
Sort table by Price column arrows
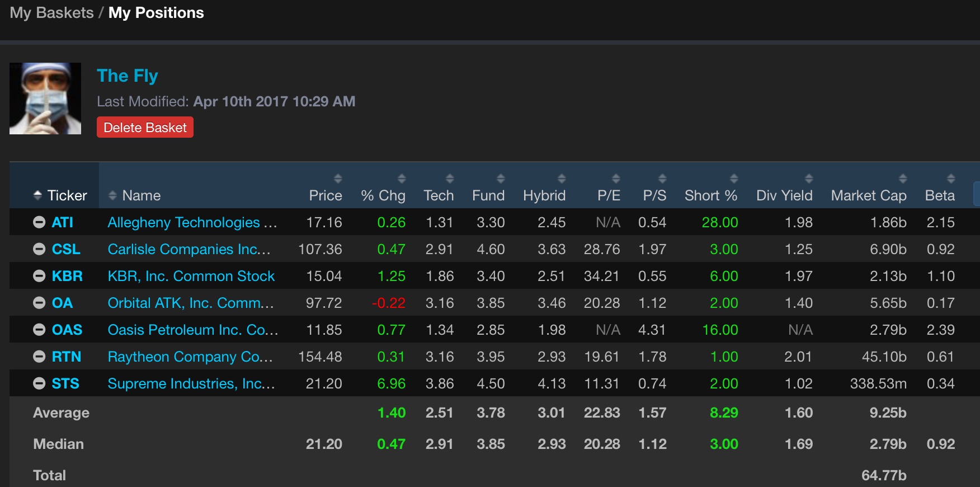(338, 179)
